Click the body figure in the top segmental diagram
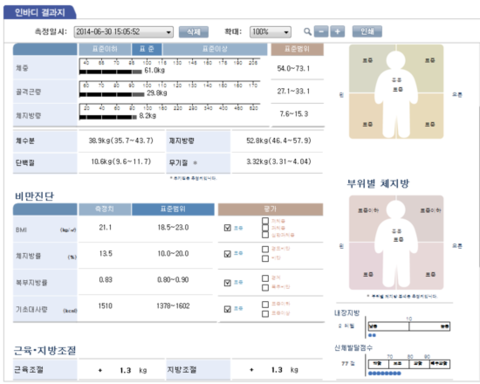480x384 pixels. point(396,93)
